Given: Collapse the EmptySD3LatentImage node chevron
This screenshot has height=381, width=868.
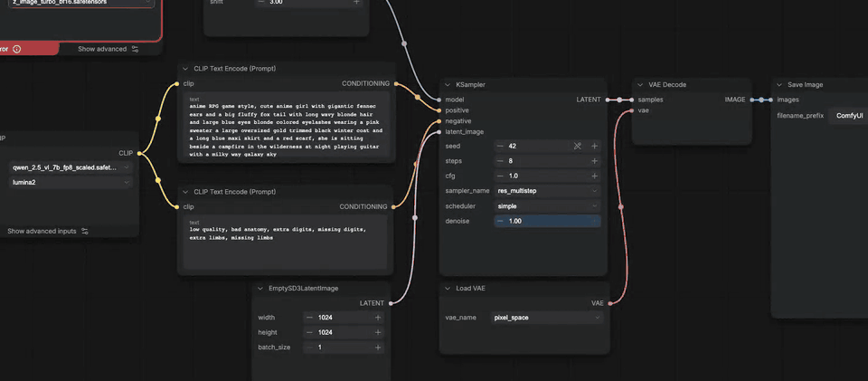Looking at the screenshot, I should pyautogui.click(x=260, y=289).
